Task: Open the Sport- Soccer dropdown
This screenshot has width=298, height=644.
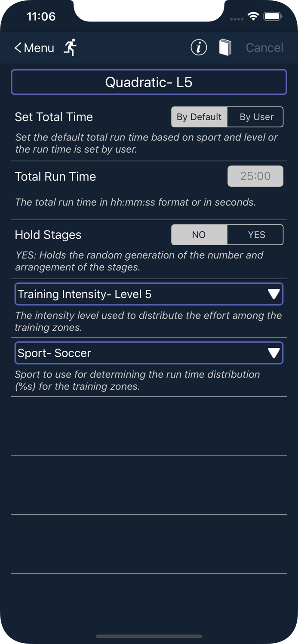Action: tap(149, 353)
